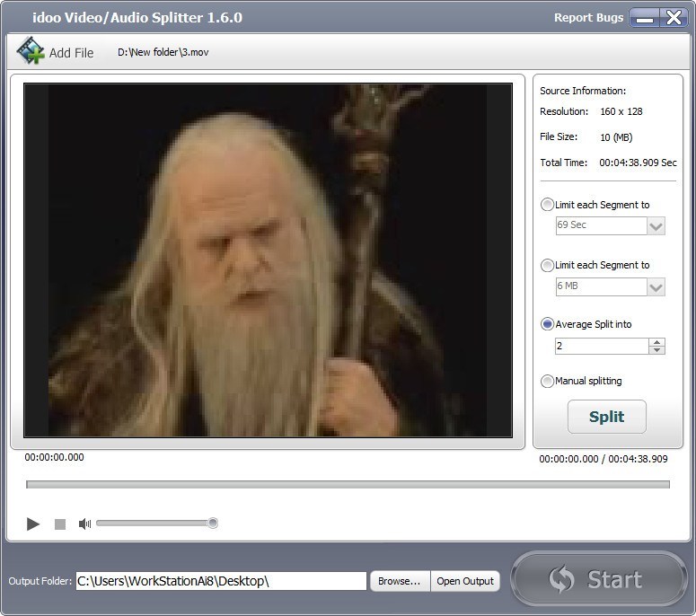Click the Total Time value 00:04:38.909 Sec
Screen dimensions: 696x616
[638, 163]
